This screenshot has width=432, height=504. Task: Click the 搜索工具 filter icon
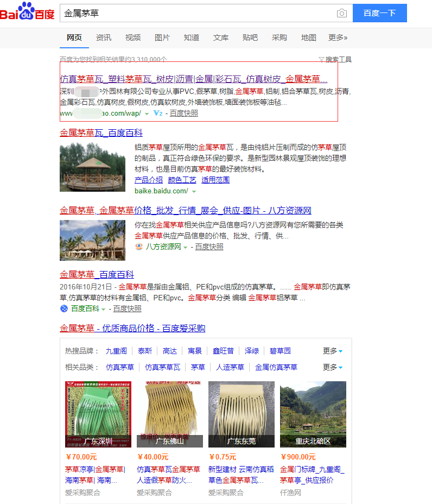click(321, 59)
